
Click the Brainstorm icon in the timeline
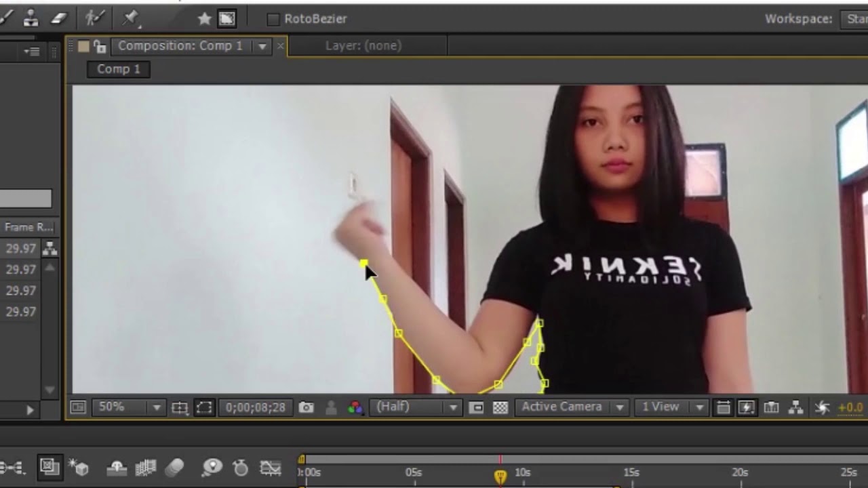click(x=212, y=467)
